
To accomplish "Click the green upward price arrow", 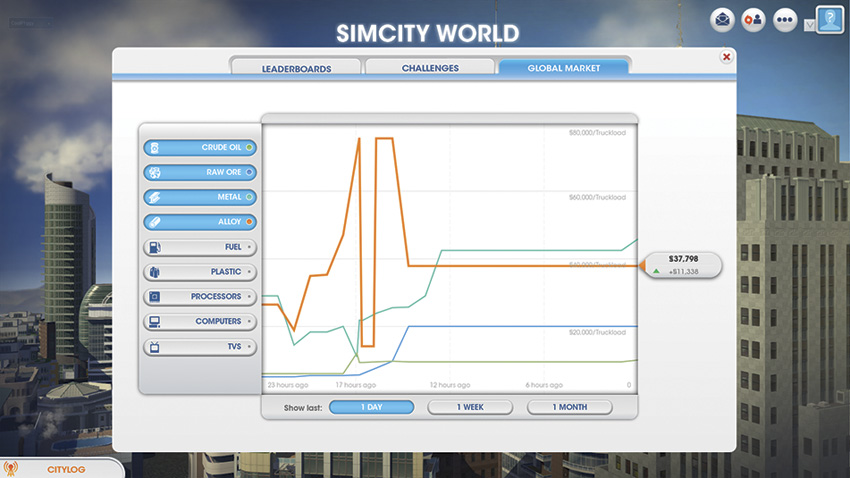I will [656, 271].
